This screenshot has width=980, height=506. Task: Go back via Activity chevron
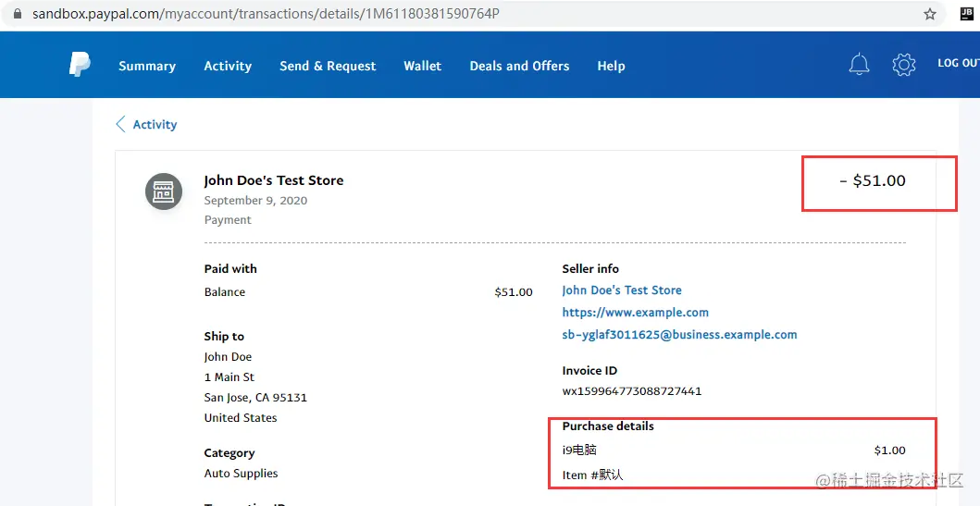120,124
